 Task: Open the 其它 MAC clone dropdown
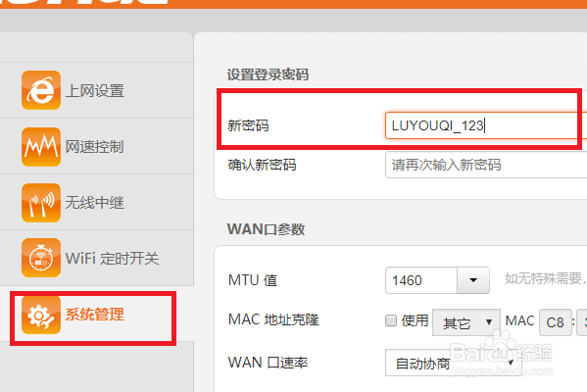[466, 322]
